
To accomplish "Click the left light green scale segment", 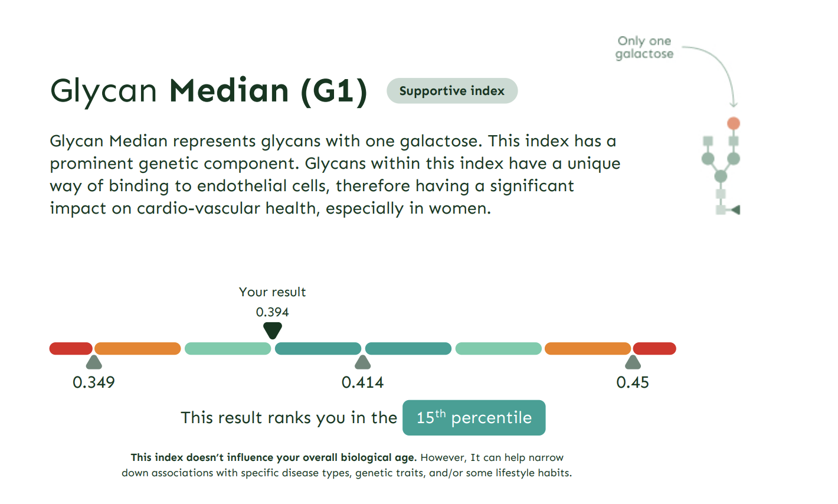I will 228,349.
